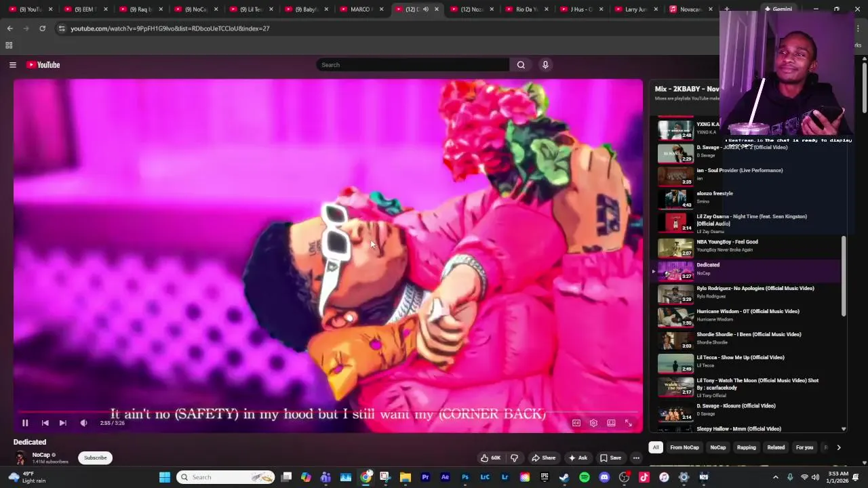
Task: Switch to the J Hus browser tab
Action: 581,9
